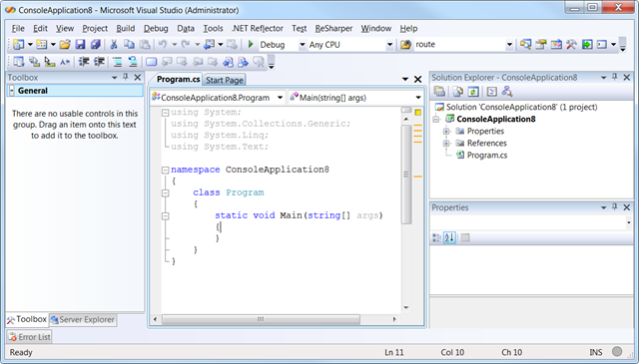Click the Decrease Line Indent icon
639x364 pixels.
click(84, 62)
